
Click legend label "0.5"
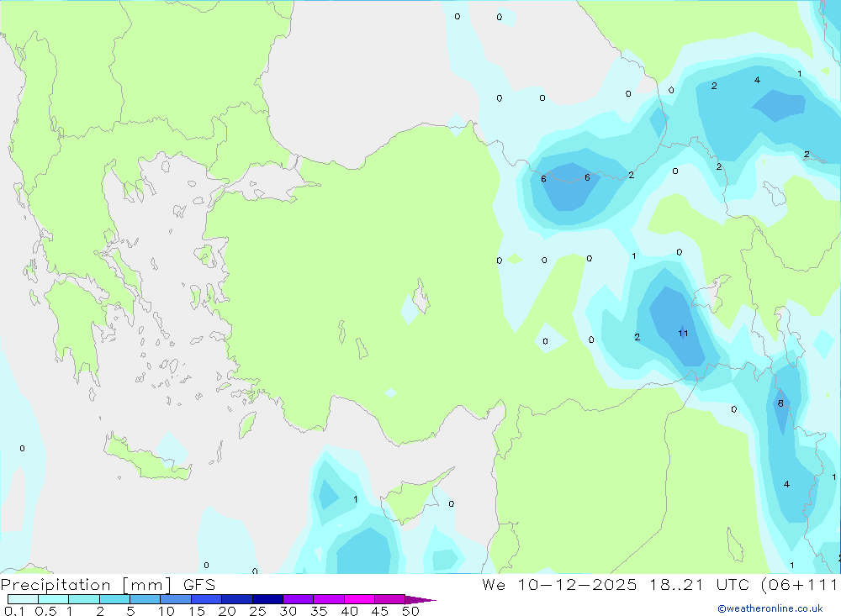pyautogui.click(x=45, y=611)
